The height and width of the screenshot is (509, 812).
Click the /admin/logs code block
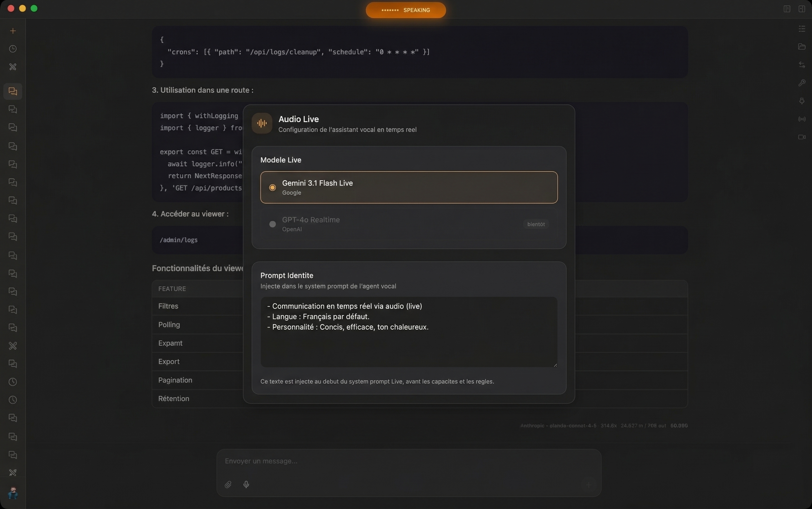(x=197, y=240)
